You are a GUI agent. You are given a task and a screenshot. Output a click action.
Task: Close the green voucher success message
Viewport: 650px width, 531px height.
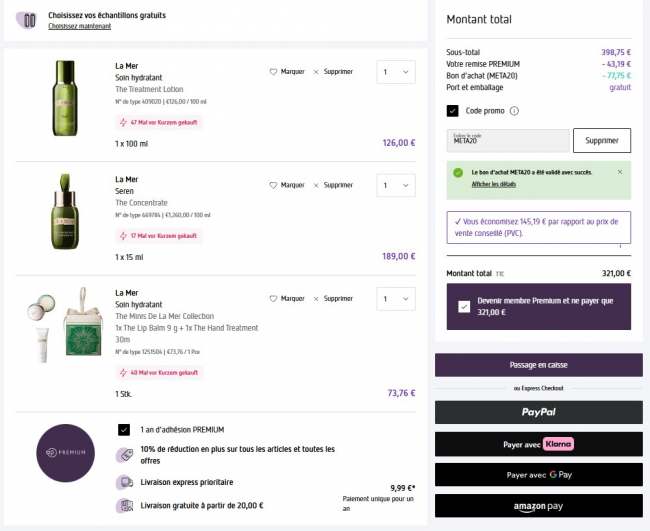tap(619, 172)
